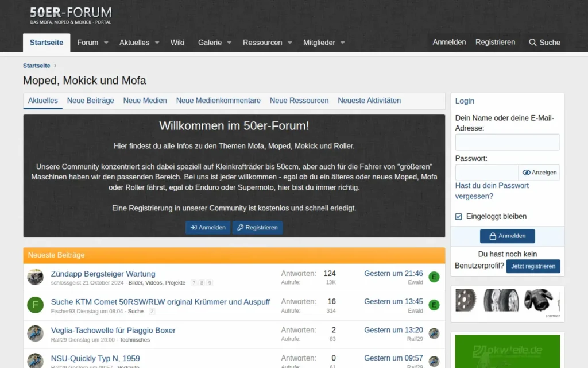Open Ewald avatar in Zündapp Bergsteiger row
Image resolution: width=588 pixels, height=368 pixels.
point(434,277)
